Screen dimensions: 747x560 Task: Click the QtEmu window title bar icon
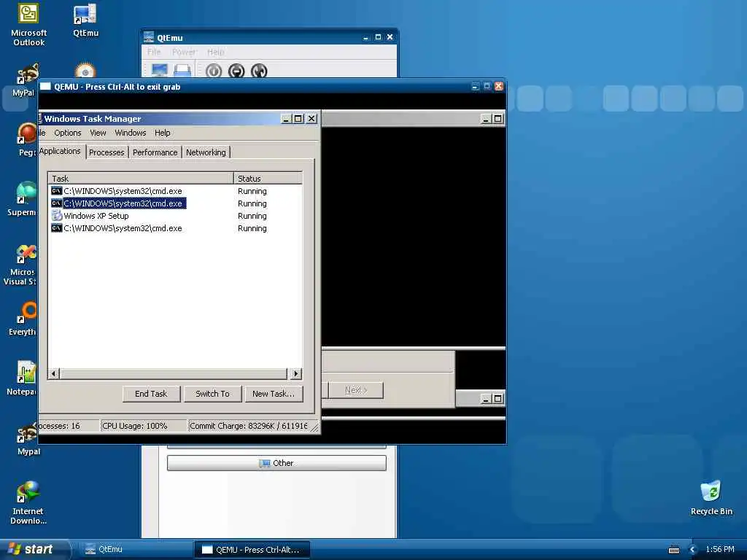click(149, 37)
